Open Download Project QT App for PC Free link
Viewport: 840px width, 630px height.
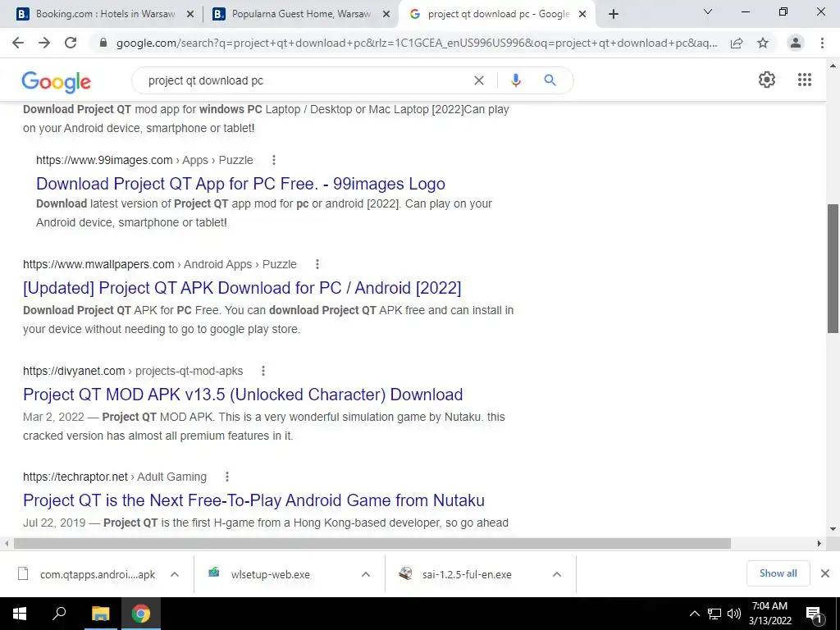[240, 184]
